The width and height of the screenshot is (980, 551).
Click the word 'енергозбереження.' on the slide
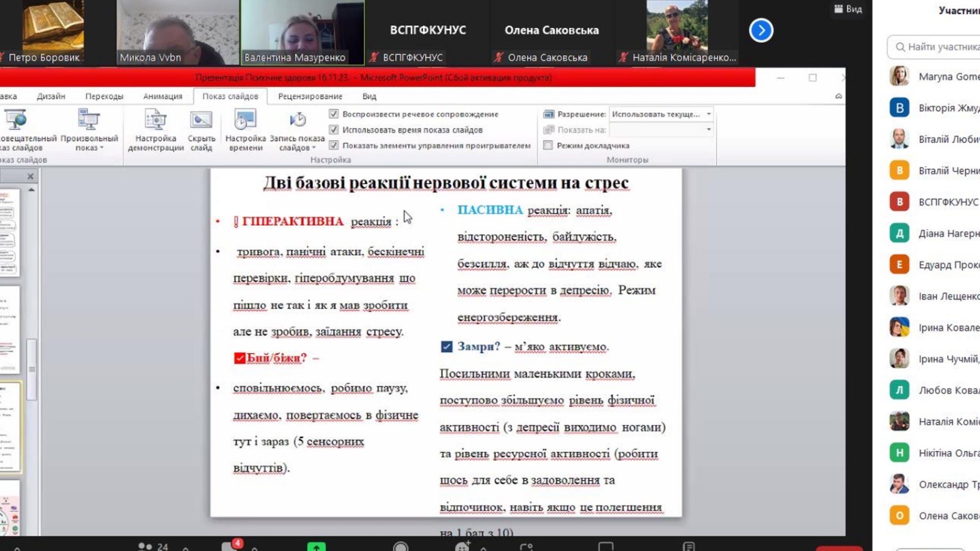(x=509, y=317)
